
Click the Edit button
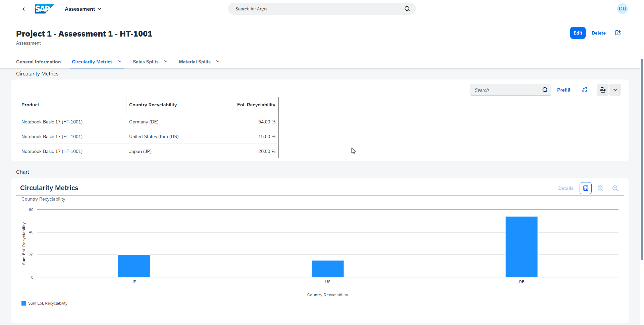(578, 33)
